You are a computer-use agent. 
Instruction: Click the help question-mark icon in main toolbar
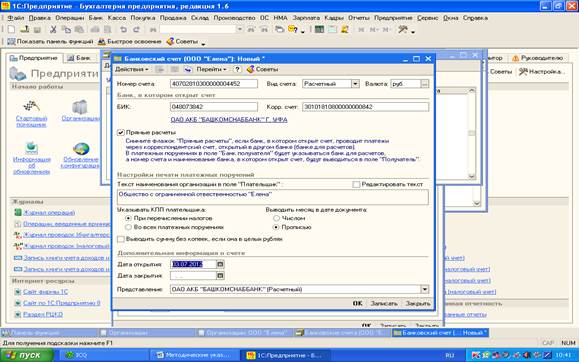coord(292,29)
